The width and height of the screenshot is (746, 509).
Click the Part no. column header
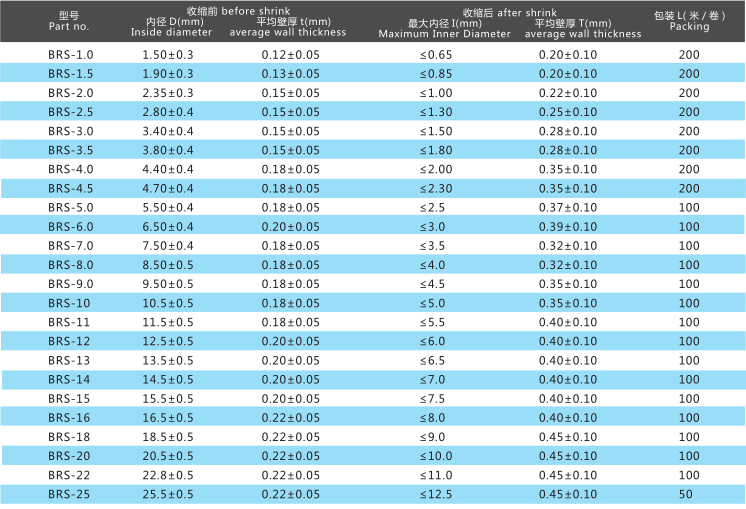pos(69,21)
